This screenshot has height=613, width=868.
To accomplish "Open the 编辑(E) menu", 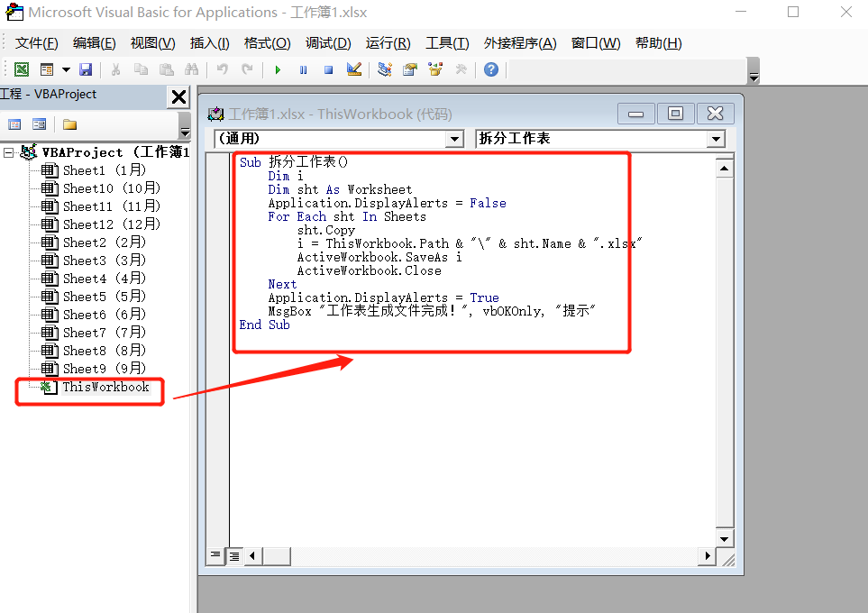I will click(x=94, y=43).
